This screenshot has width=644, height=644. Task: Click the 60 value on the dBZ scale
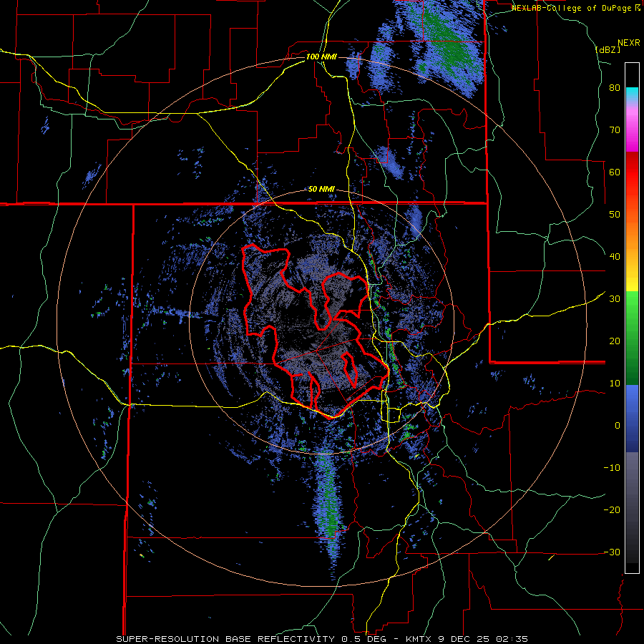tap(615, 172)
